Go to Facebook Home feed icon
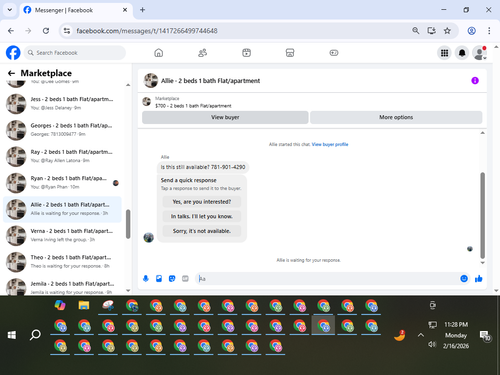Image resolution: width=500 pixels, height=375 pixels. [x=159, y=53]
